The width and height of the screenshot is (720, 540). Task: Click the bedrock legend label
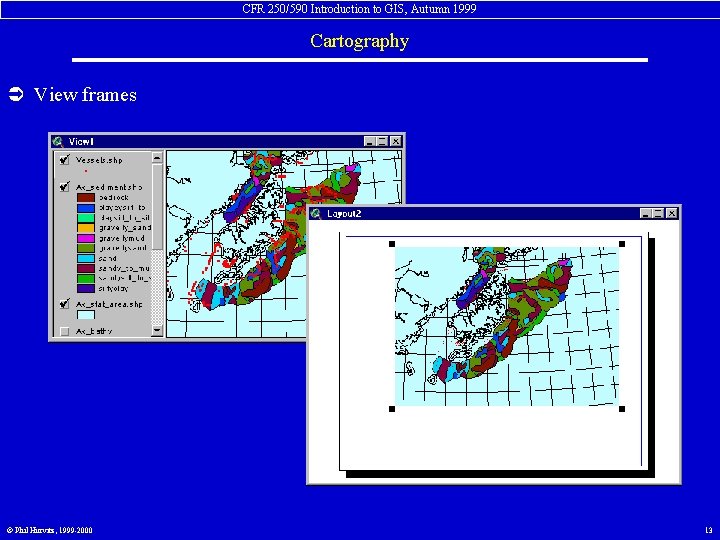[114, 197]
